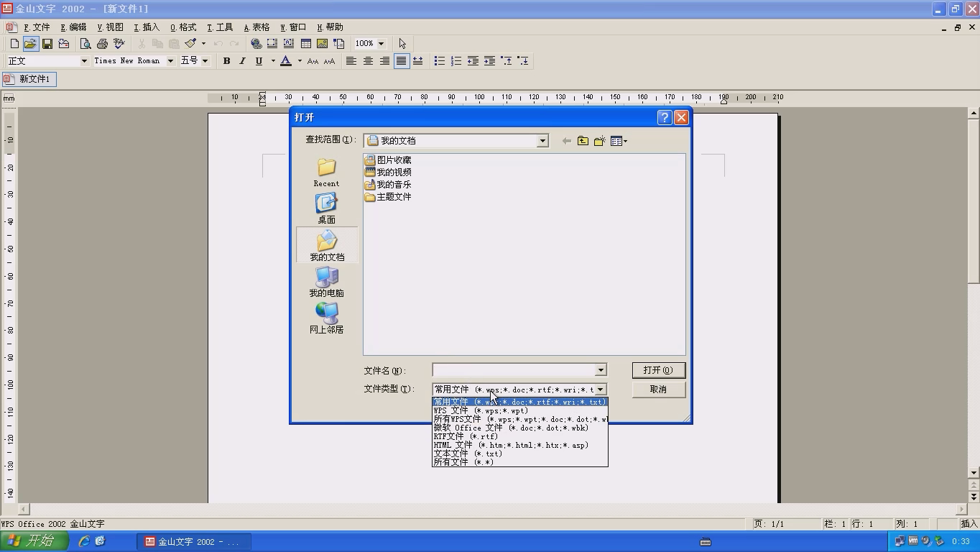Viewport: 980px width, 552px height.
Task: Toggle Underline formatting
Action: point(259,61)
